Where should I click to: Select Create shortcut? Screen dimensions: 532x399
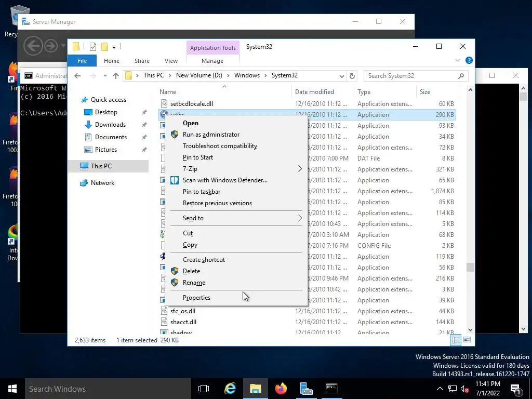pos(204,260)
